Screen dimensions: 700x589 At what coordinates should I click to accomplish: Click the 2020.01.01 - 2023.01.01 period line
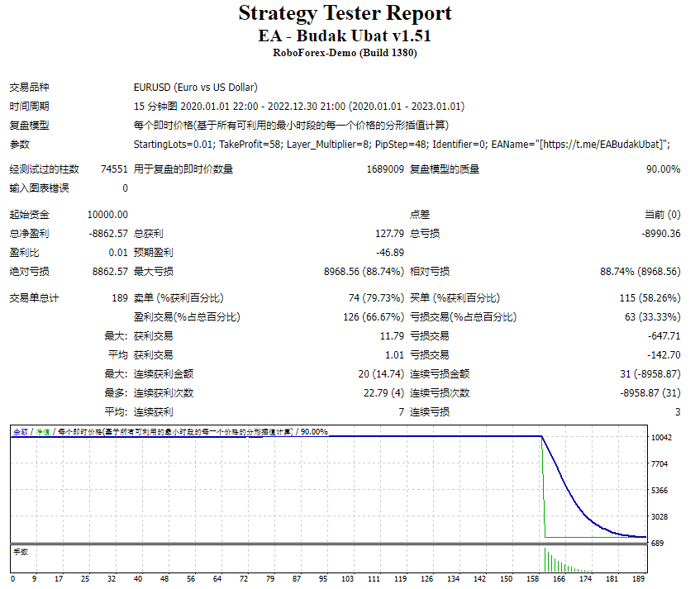tap(298, 107)
